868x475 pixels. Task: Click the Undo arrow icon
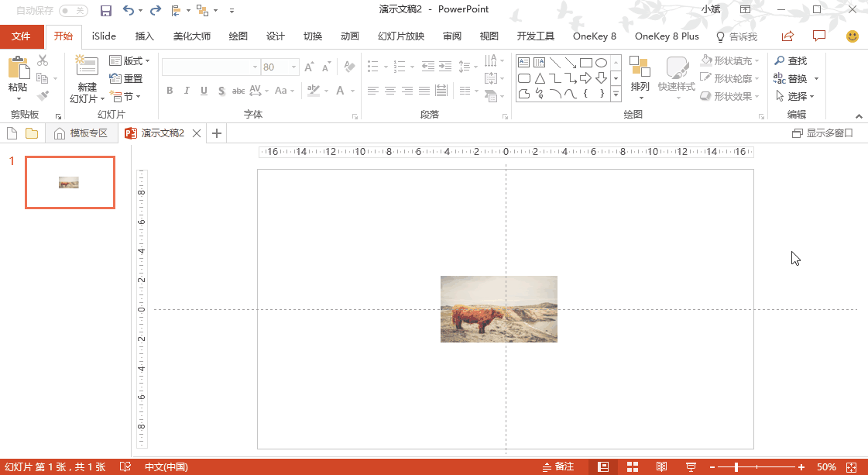pos(129,10)
